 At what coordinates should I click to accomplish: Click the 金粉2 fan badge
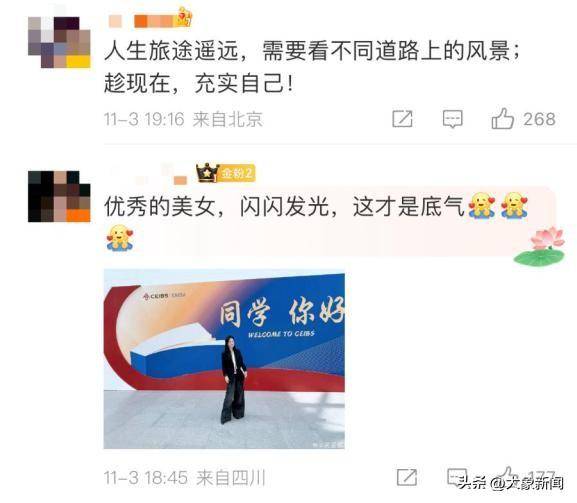point(237,173)
